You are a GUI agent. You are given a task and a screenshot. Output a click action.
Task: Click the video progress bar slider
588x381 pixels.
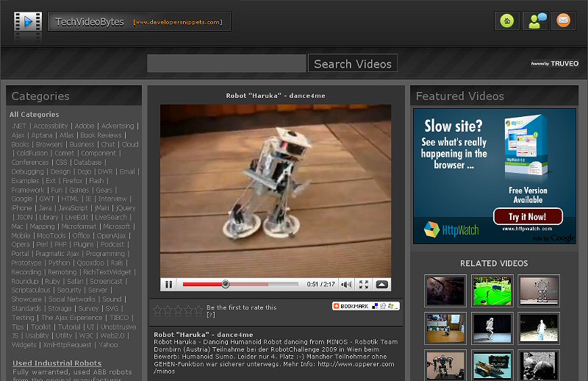click(x=226, y=284)
